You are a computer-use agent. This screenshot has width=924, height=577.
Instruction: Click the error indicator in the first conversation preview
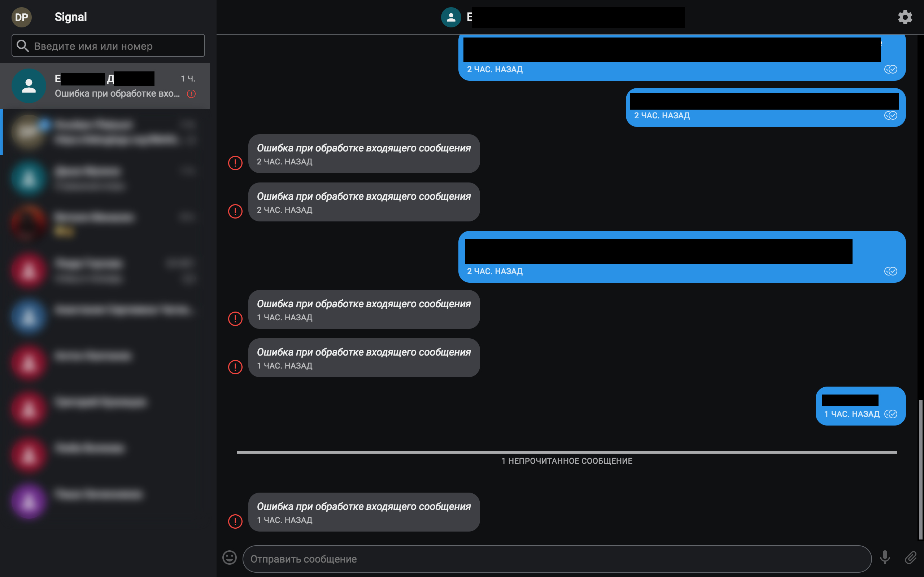pyautogui.click(x=191, y=93)
